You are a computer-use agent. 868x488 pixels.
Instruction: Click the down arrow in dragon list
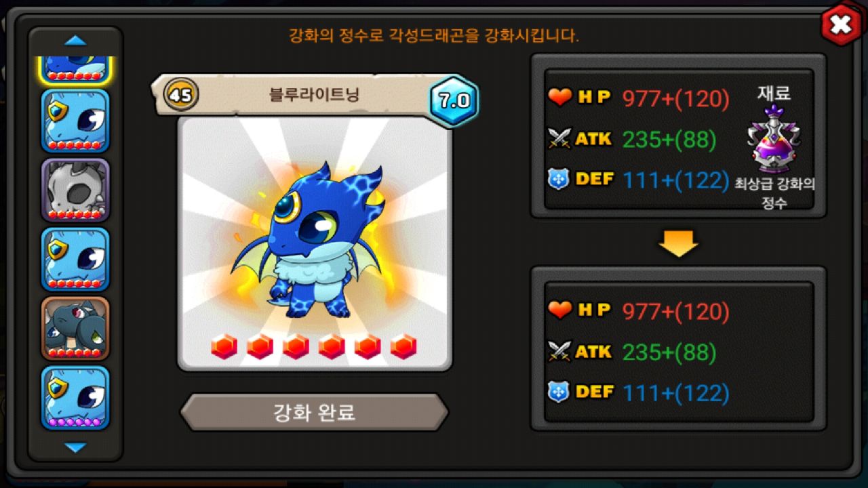(75, 447)
